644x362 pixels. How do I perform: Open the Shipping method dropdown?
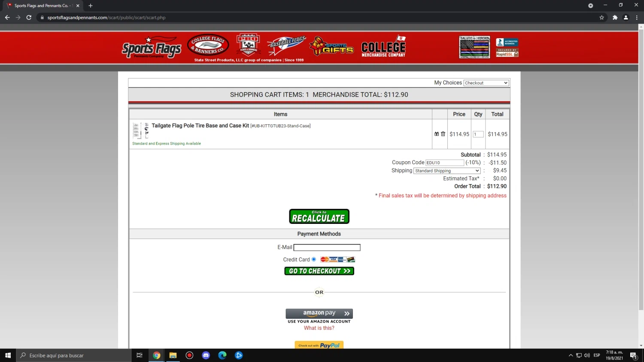(x=447, y=171)
